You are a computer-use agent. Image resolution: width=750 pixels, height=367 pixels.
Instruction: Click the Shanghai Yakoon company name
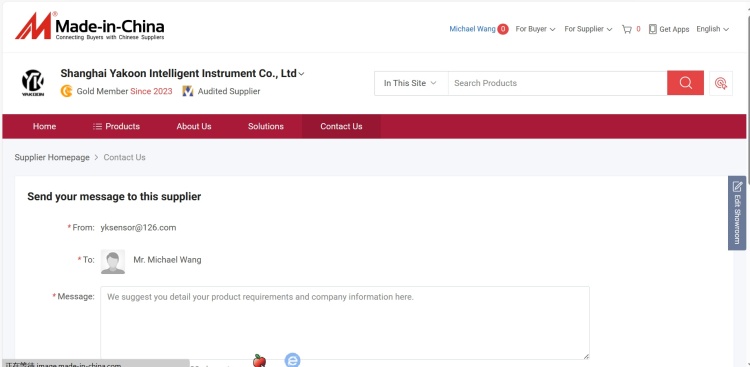[178, 74]
